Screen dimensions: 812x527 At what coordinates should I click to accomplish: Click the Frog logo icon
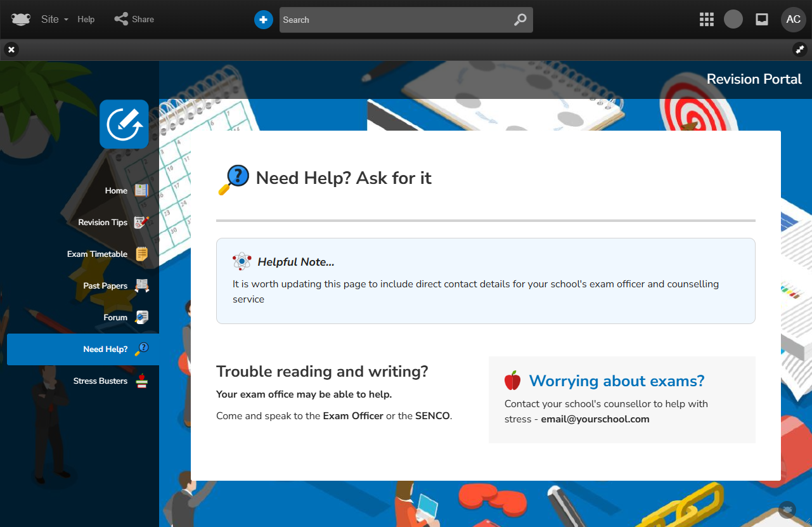[21, 19]
